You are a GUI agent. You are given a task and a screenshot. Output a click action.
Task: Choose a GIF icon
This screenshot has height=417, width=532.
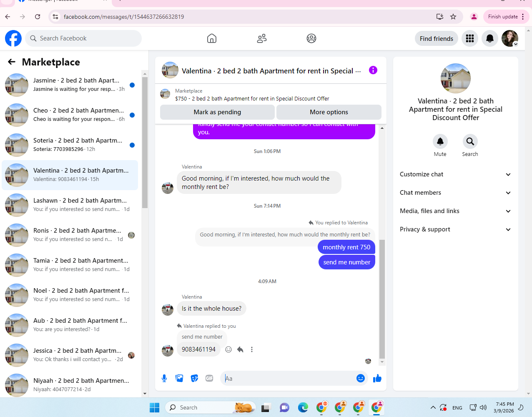[209, 378]
